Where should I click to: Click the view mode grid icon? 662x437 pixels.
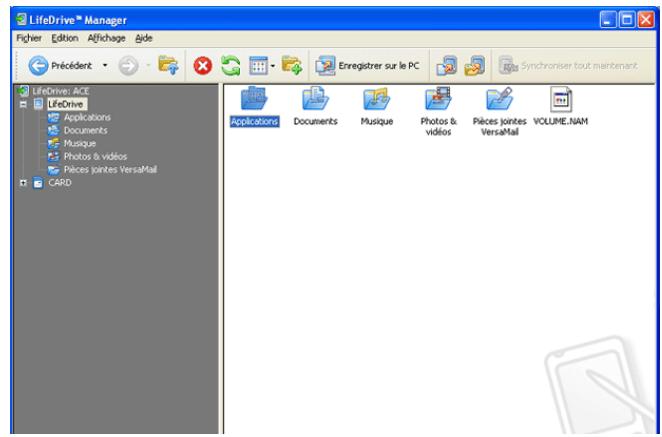pyautogui.click(x=258, y=66)
